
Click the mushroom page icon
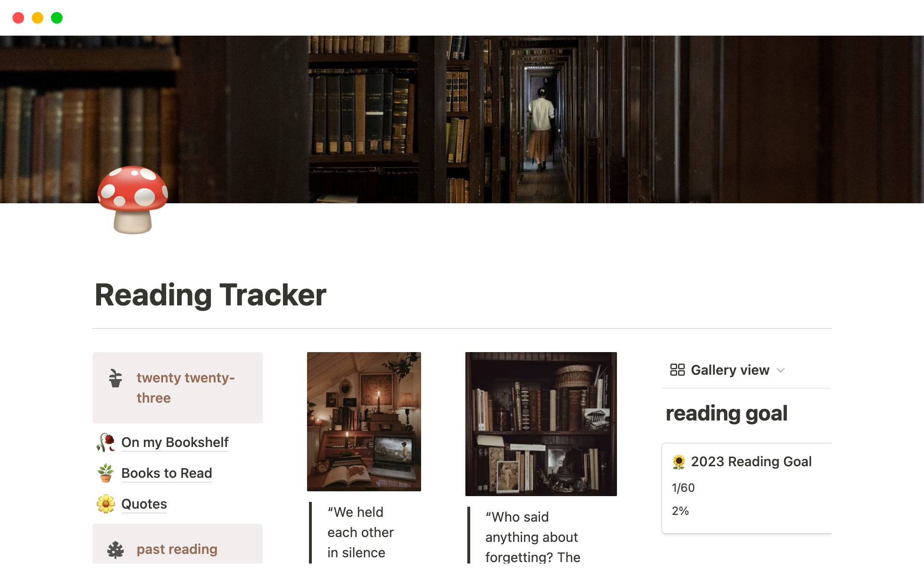coord(133,199)
